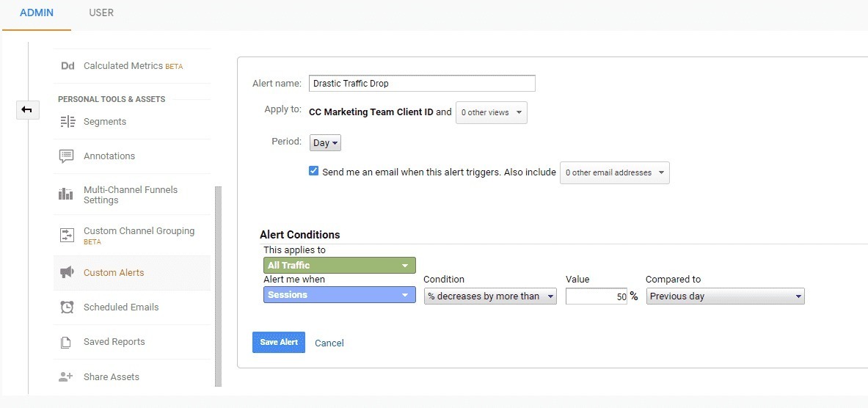
Task: Click the Custom Channel Grouping icon
Action: point(67,236)
